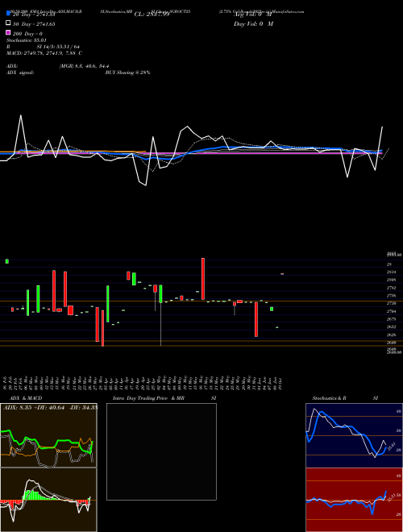This screenshot has height=532, width=403.
Task: Click the 'MACD: 2749.78, 2741.9, 7.88 C' line
Action: pos(44,53)
